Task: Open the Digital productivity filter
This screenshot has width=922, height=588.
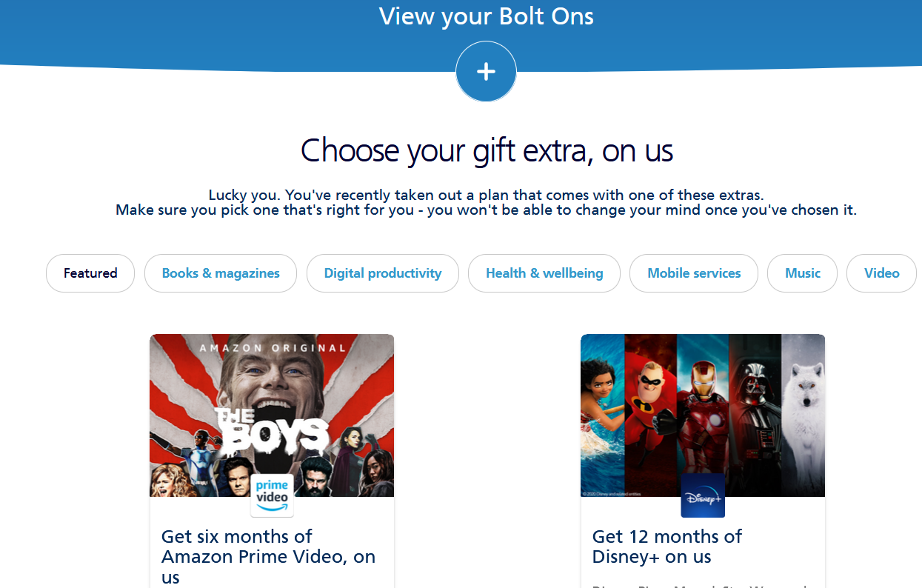Action: point(382,273)
